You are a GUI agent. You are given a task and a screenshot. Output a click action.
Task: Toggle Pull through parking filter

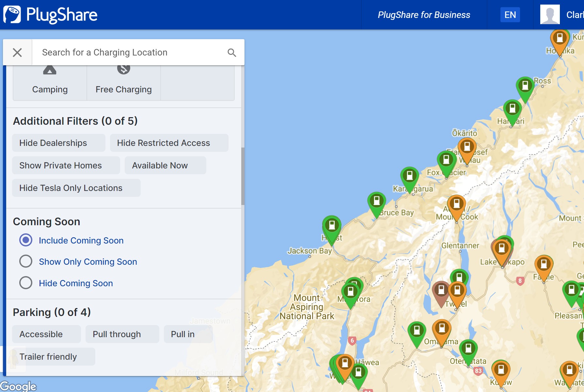pyautogui.click(x=122, y=334)
